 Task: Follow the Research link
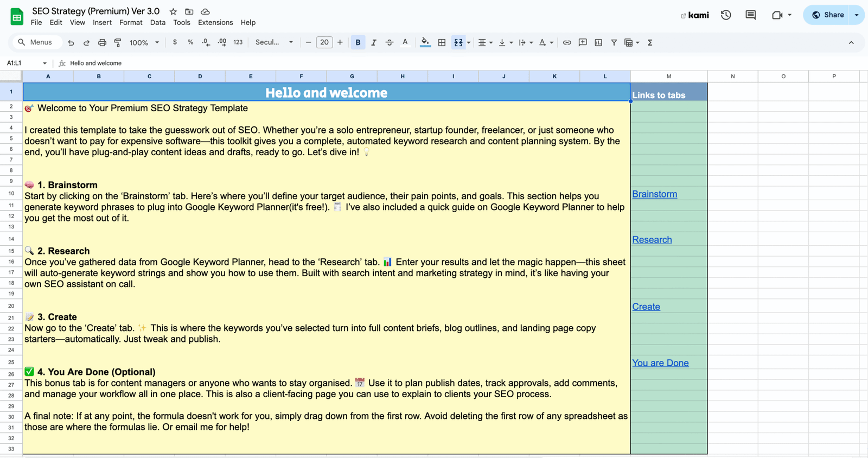point(652,240)
